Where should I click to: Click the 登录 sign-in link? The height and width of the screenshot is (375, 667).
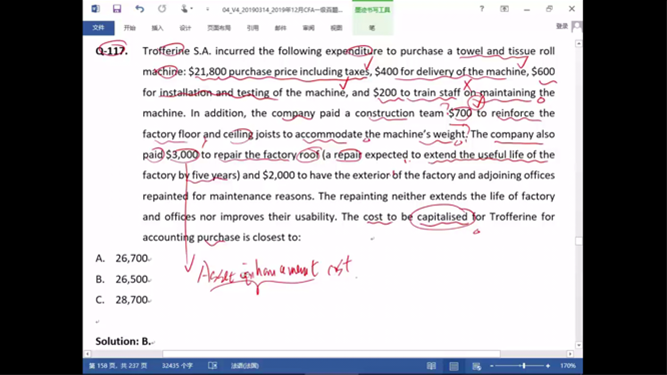click(x=562, y=26)
